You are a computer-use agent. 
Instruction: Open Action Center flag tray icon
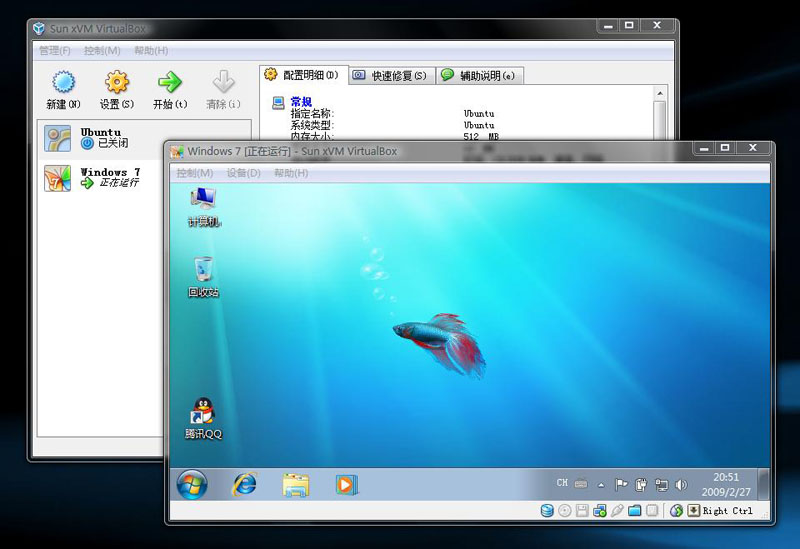click(x=621, y=484)
